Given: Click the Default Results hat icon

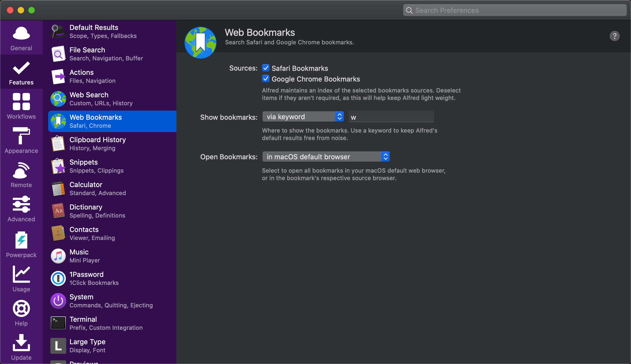Looking at the screenshot, I should (58, 32).
